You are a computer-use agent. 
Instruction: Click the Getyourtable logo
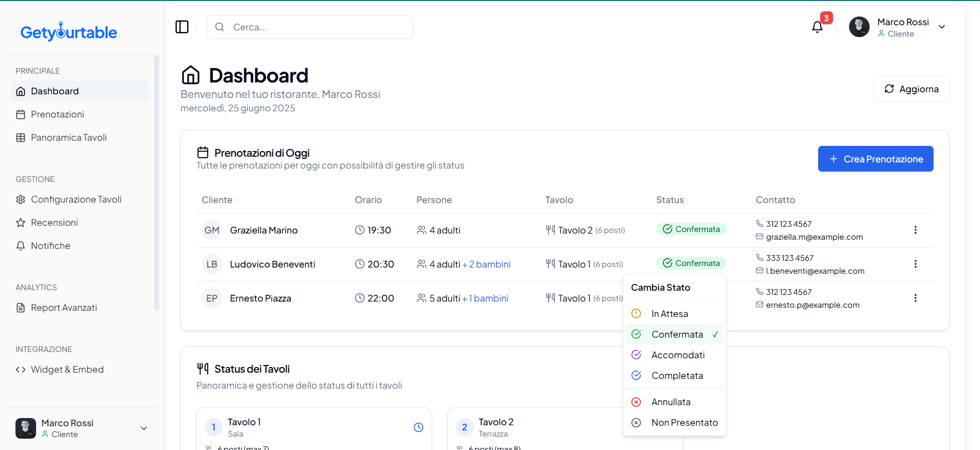pos(69,32)
